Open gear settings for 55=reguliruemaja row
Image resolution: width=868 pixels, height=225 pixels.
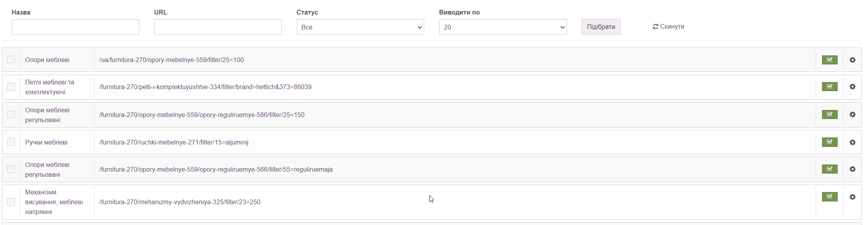click(x=852, y=169)
